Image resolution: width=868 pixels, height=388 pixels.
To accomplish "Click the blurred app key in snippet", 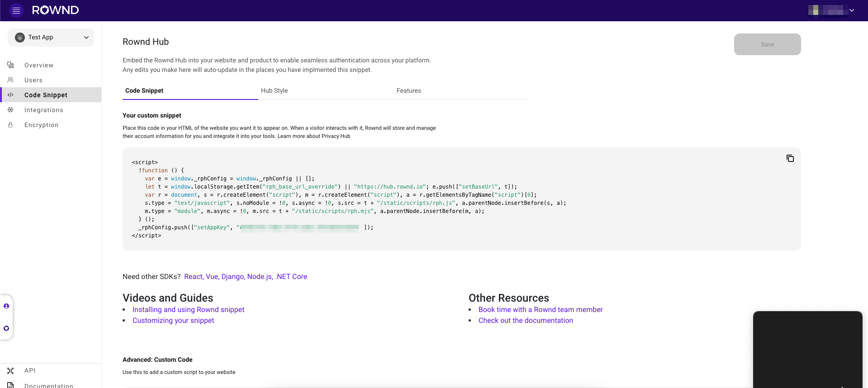I will click(x=299, y=227).
